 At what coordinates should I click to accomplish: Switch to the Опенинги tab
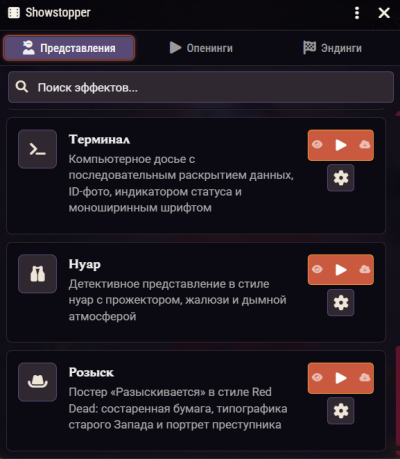tap(201, 48)
